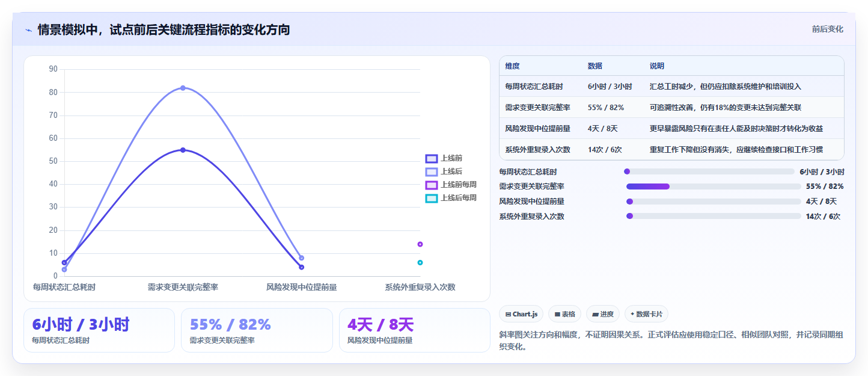Toggle the 上线后每周 legend dataset
The width and height of the screenshot is (868, 376).
(451, 198)
